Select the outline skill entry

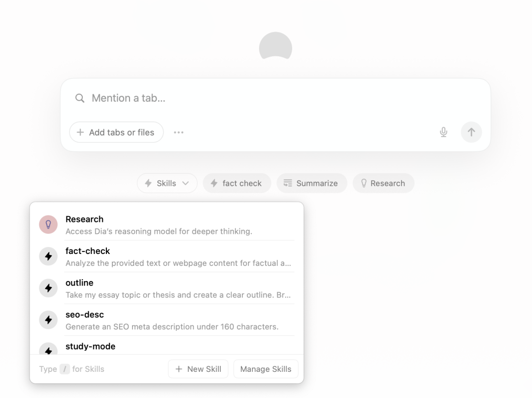(x=166, y=289)
